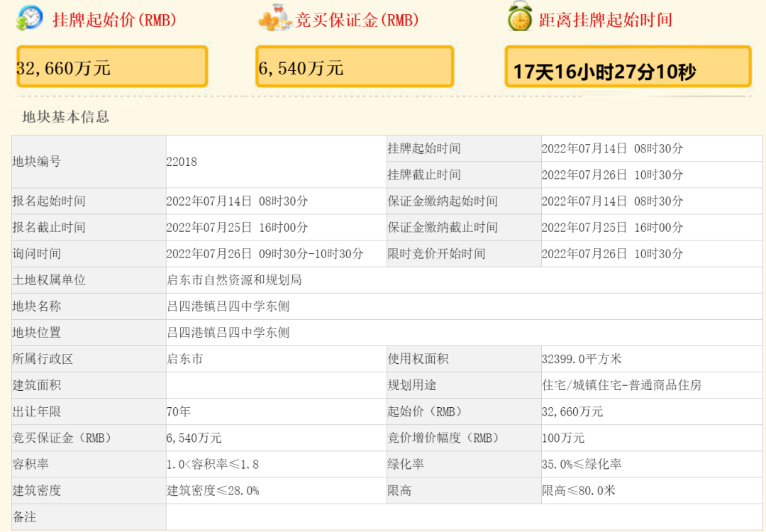Click the value 限高≤80.0米
Image resolution: width=766 pixels, height=532 pixels.
pyautogui.click(x=579, y=492)
